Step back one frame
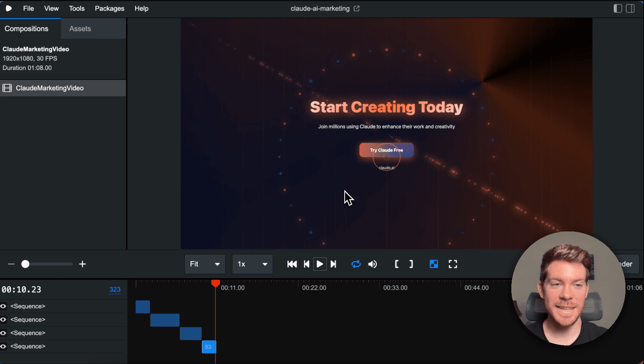The height and width of the screenshot is (364, 644). [x=307, y=264]
